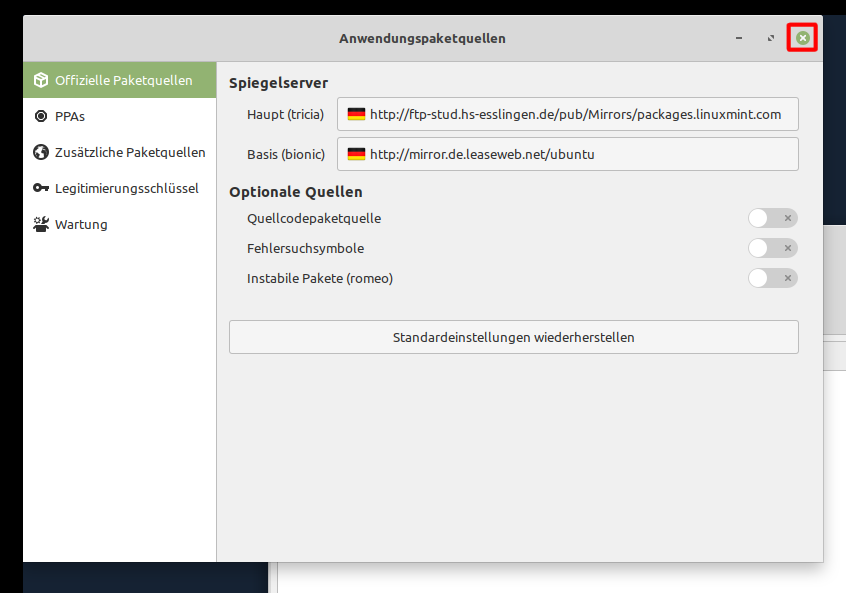846x593 pixels.
Task: Maximize the Anwendungspaketquellen window
Action: (770, 38)
